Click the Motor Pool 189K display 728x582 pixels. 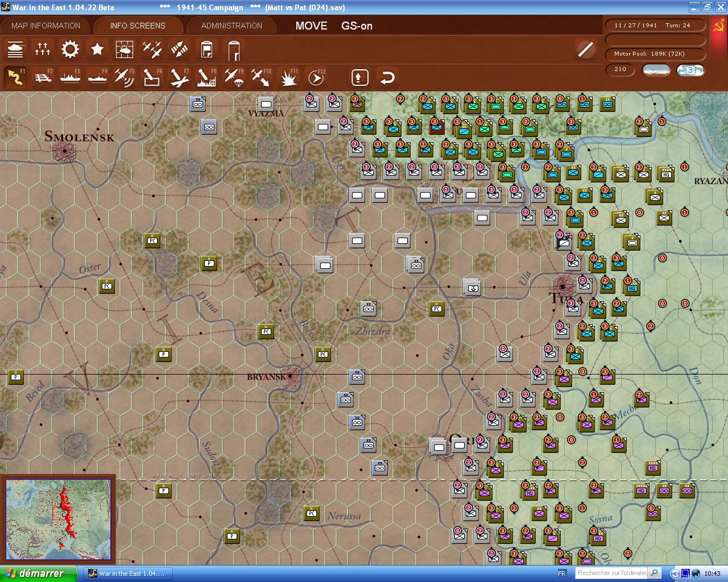pos(655,54)
